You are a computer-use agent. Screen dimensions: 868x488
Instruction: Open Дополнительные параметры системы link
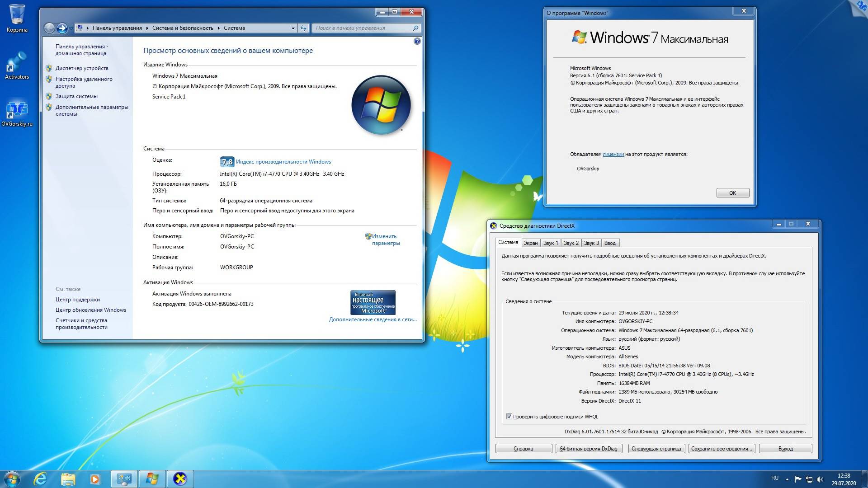92,110
